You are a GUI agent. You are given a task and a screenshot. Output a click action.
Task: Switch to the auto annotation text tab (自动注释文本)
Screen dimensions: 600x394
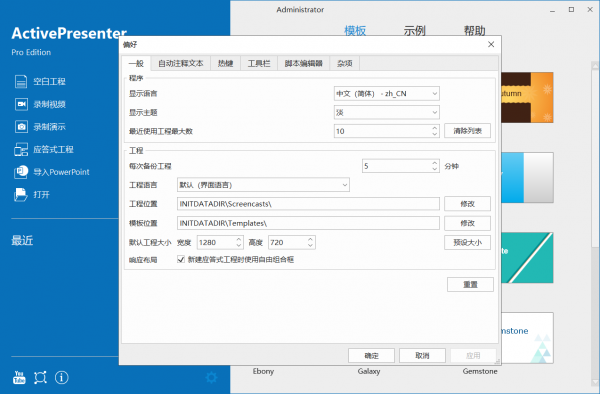[x=181, y=63]
